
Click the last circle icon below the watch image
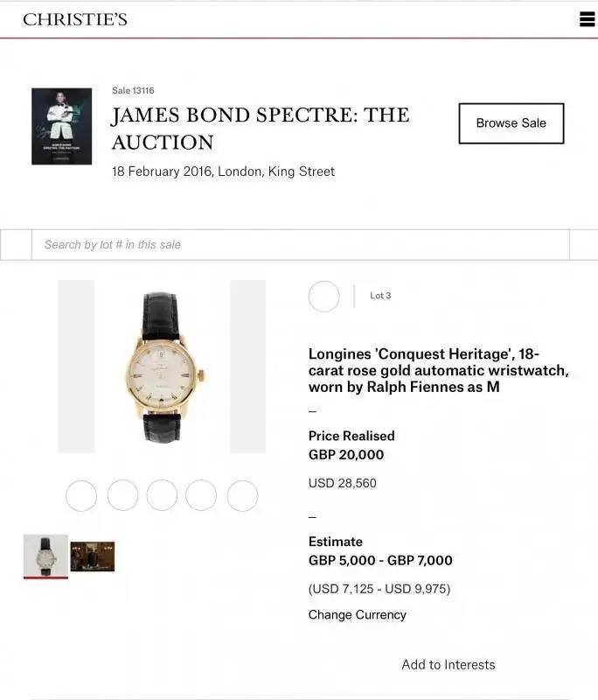[242, 496]
